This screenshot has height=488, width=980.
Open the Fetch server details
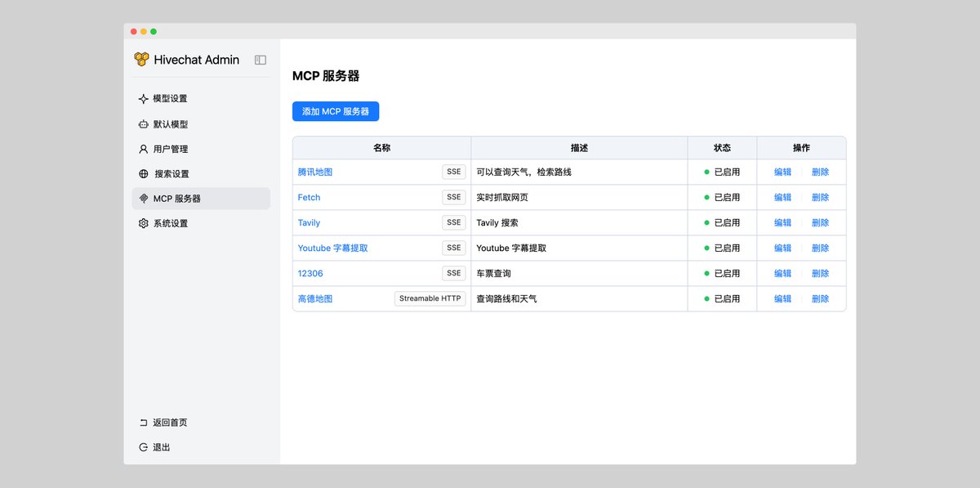(x=309, y=197)
